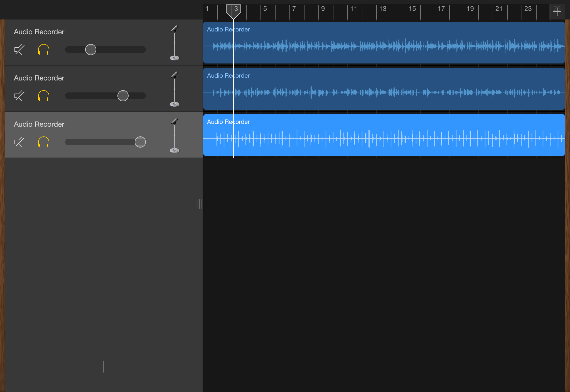Solo the first track with headphones icon
The image size is (570, 392).
point(44,50)
